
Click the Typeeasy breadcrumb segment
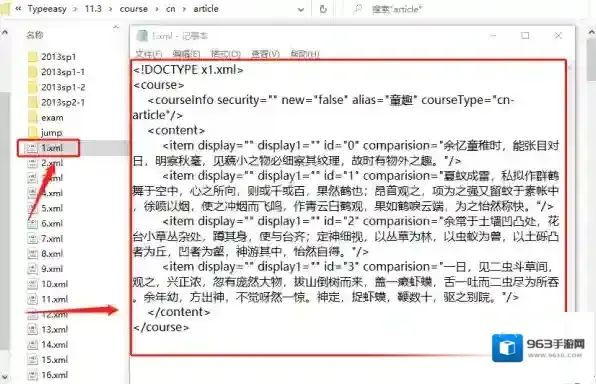[x=47, y=9]
